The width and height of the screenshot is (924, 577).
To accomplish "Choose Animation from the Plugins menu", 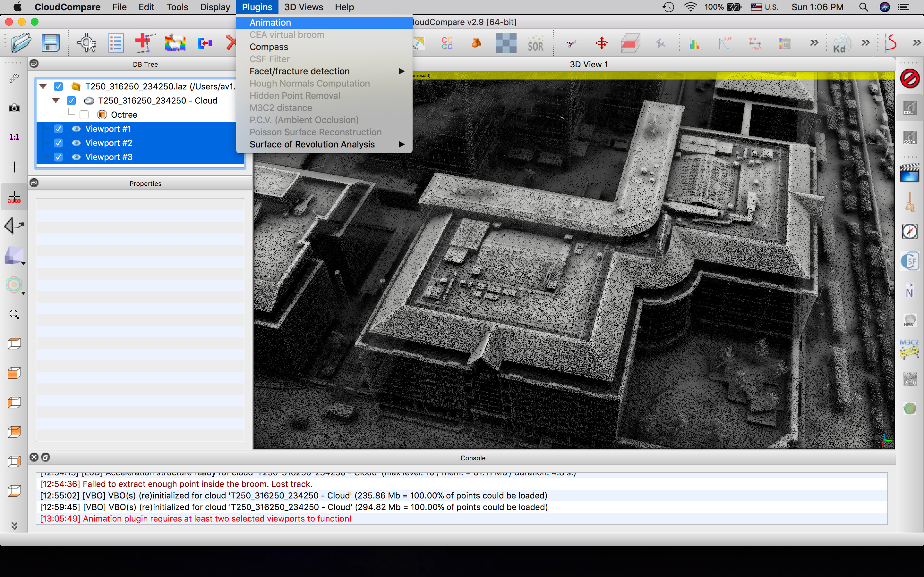I will pyautogui.click(x=270, y=22).
